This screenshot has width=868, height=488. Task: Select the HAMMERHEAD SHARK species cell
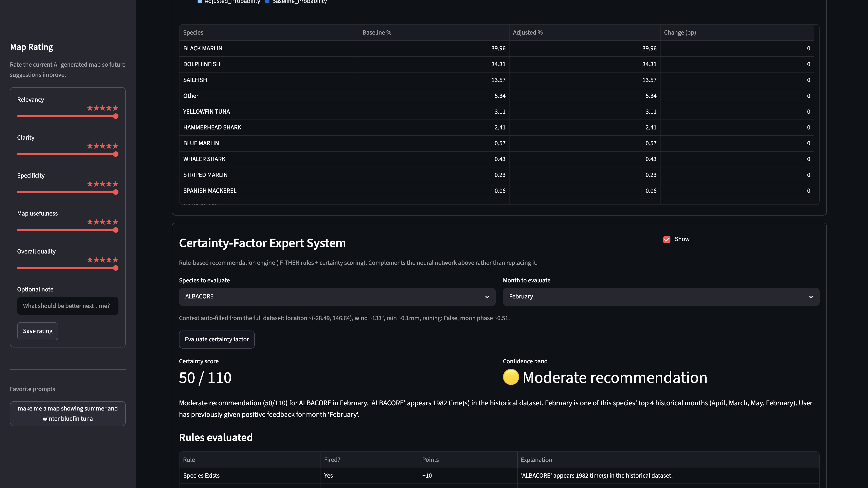(x=269, y=128)
